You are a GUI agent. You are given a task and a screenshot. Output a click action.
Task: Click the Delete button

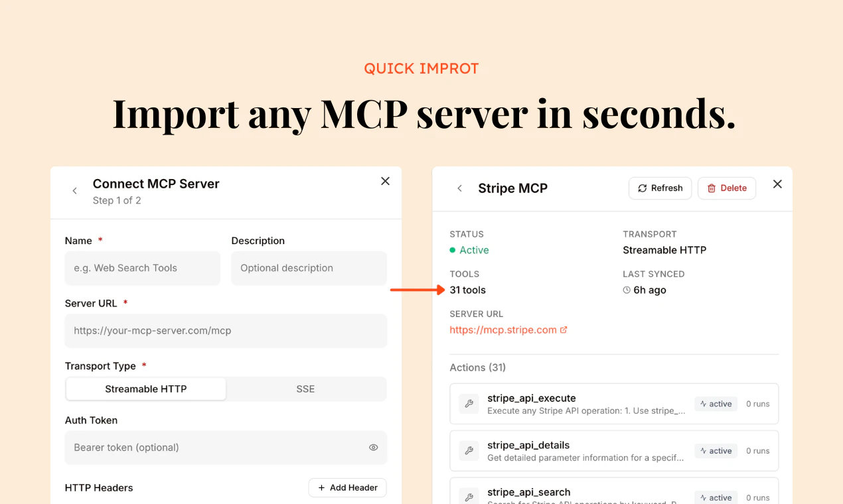click(727, 188)
